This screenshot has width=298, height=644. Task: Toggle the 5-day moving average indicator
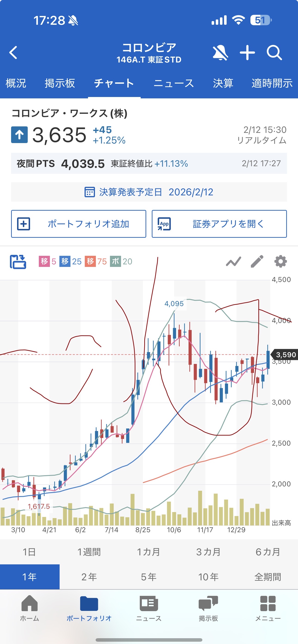pyautogui.click(x=47, y=261)
